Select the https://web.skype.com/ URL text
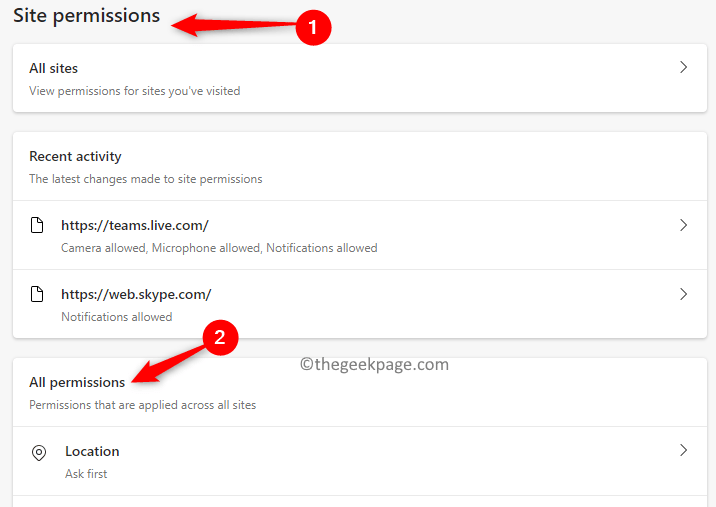 tap(136, 295)
